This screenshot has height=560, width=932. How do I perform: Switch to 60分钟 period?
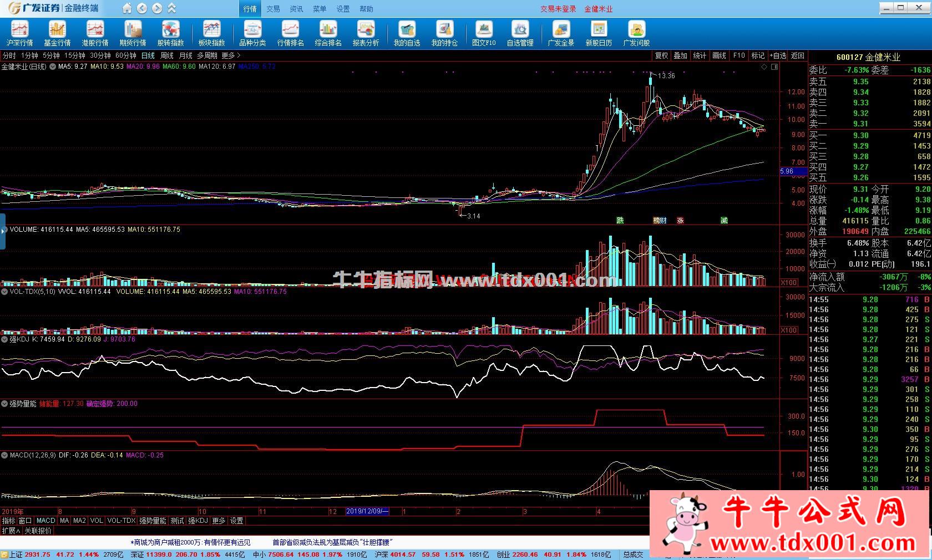pos(126,55)
